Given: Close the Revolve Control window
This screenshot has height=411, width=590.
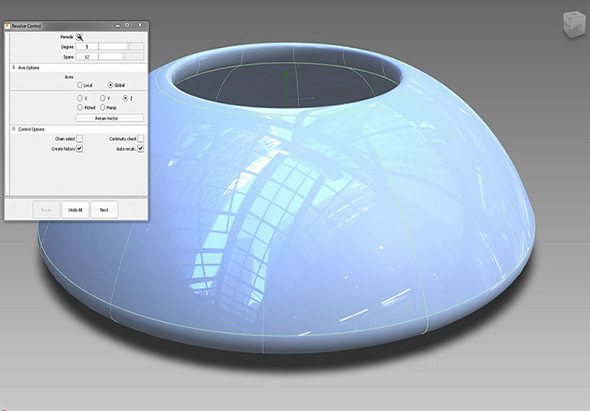Looking at the screenshot, I should (140, 25).
